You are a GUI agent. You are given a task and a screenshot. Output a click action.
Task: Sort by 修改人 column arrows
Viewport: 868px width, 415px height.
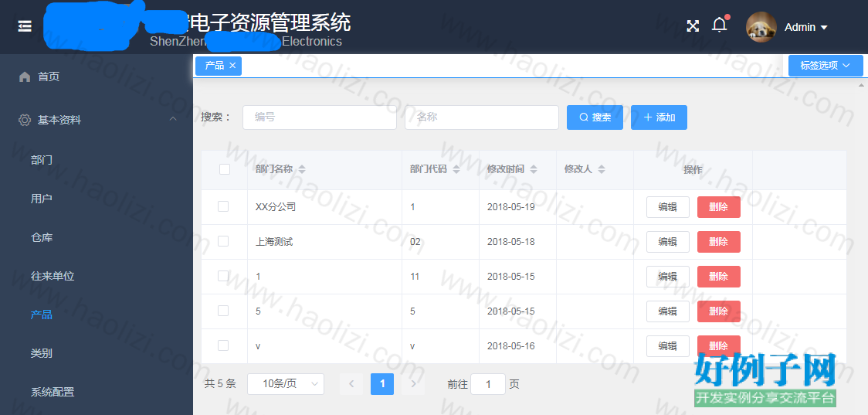[x=601, y=169]
